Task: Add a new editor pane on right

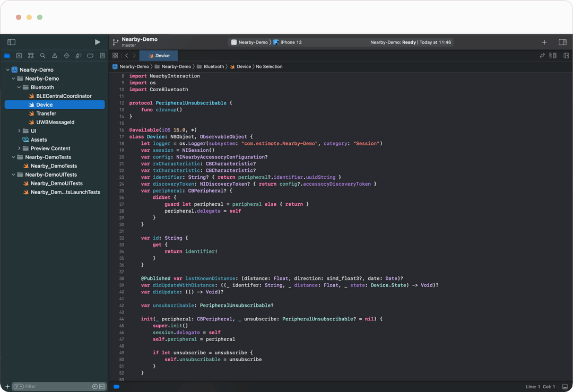Action: pyautogui.click(x=566, y=56)
